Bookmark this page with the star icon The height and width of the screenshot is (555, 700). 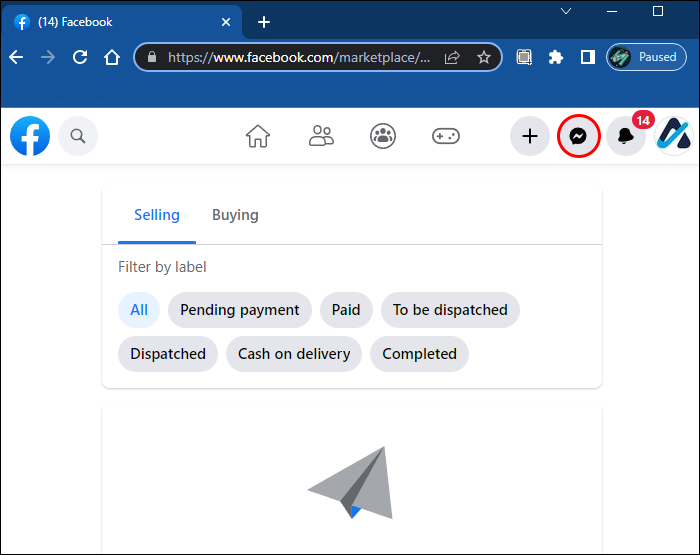click(484, 57)
